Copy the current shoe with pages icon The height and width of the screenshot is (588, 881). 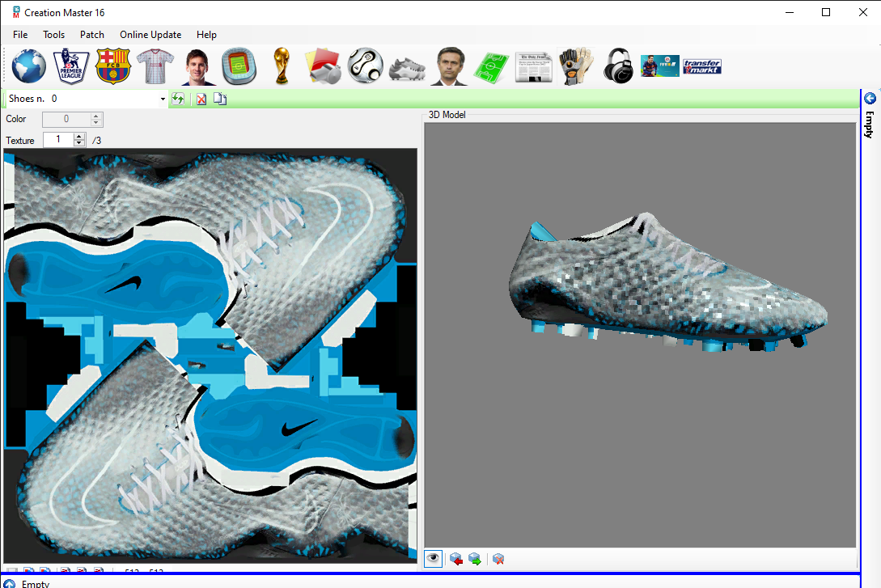[x=220, y=99]
